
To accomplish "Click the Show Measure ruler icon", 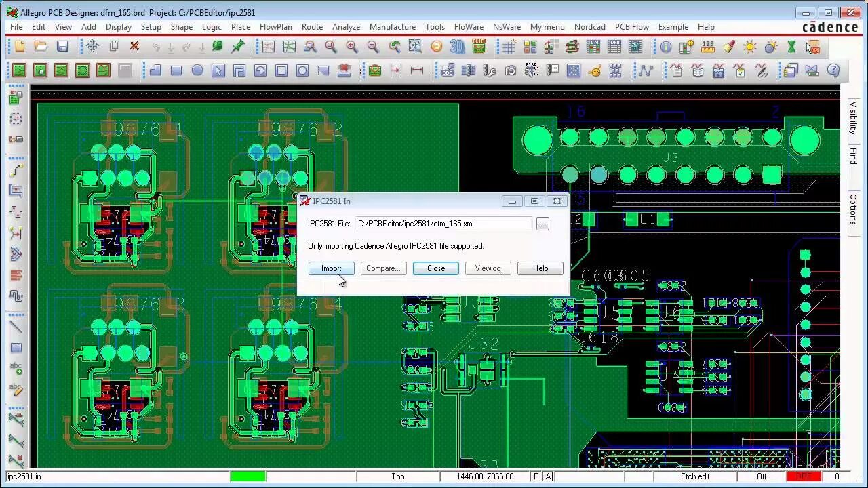I will [708, 47].
